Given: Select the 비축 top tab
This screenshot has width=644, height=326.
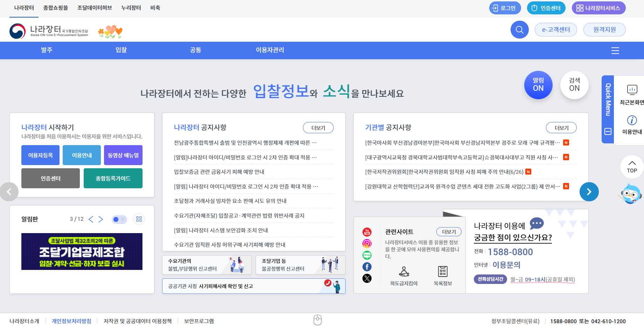Looking at the screenshot, I should click(155, 8).
